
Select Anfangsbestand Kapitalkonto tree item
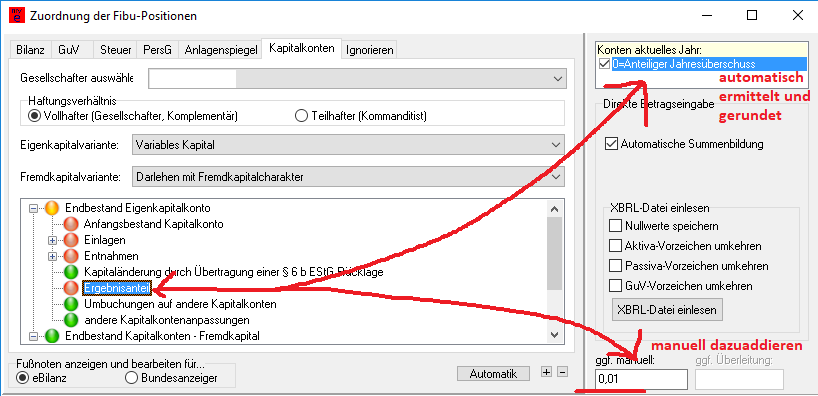[x=153, y=224]
